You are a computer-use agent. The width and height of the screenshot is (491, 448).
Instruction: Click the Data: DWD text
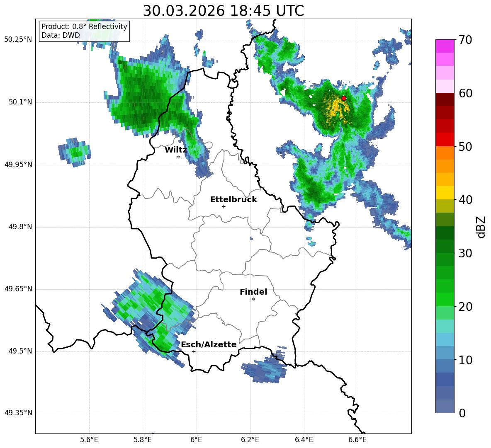pyautogui.click(x=61, y=35)
